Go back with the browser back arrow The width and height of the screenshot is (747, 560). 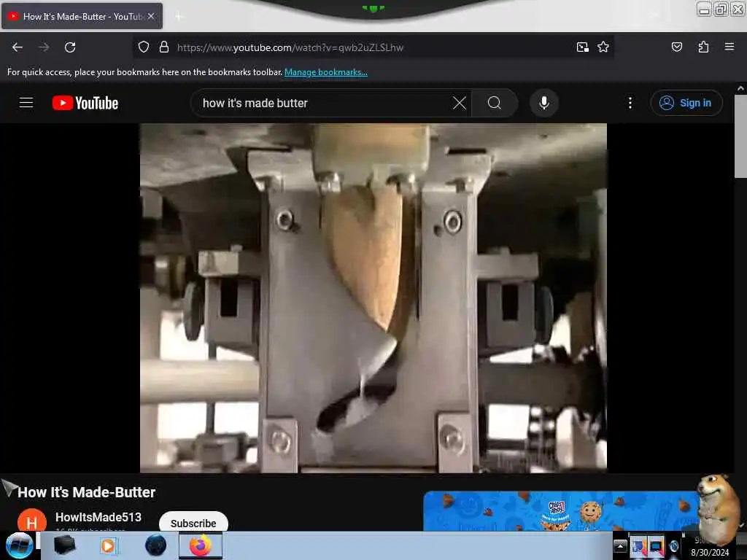point(18,47)
